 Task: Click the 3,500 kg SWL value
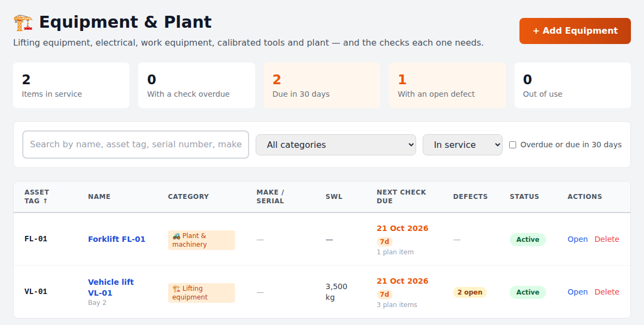[x=336, y=292]
